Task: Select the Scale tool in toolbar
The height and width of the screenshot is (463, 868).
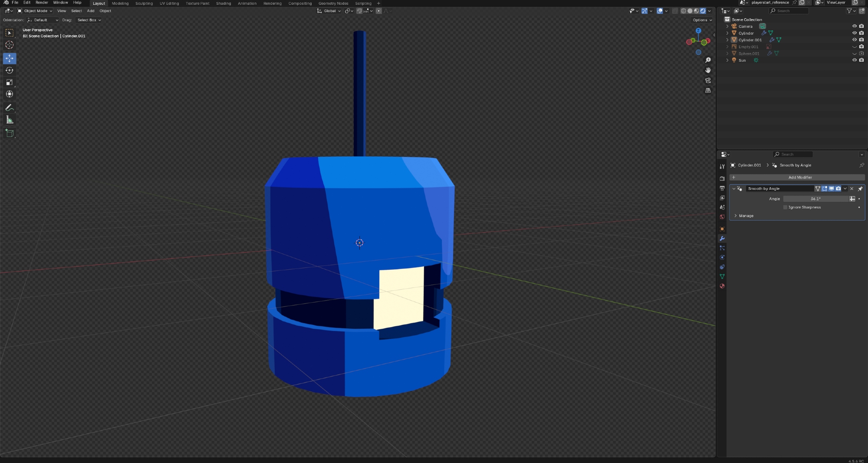Action: click(10, 82)
